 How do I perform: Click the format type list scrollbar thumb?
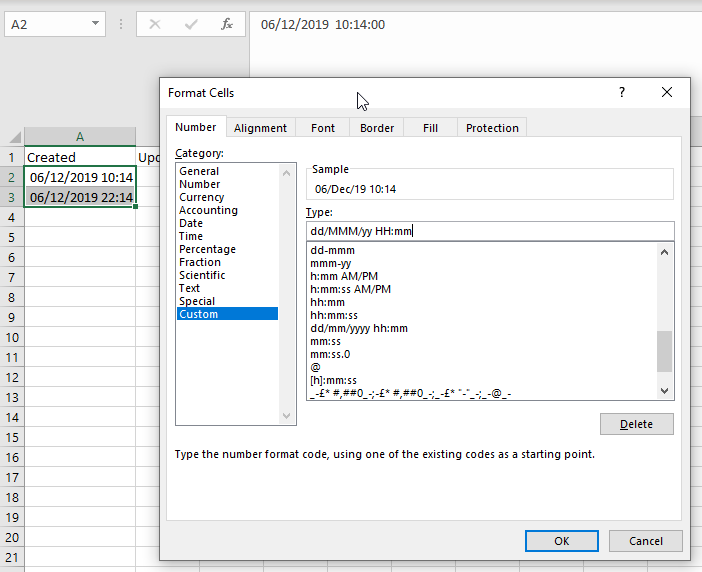point(664,351)
